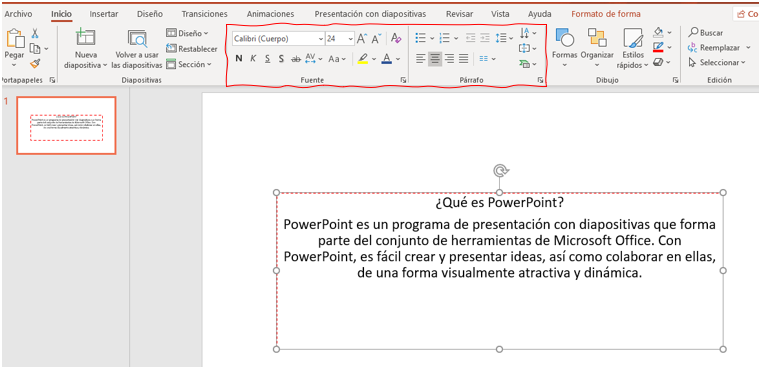
Task: Click the Cut scissors icon
Action: point(35,33)
